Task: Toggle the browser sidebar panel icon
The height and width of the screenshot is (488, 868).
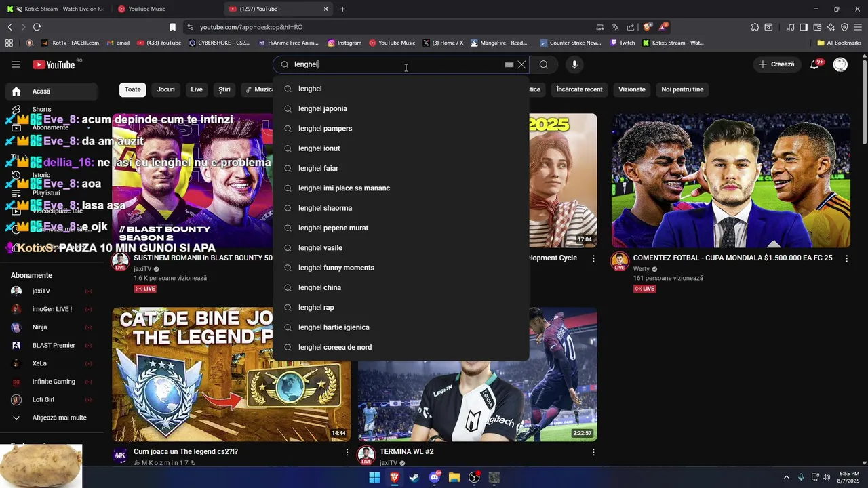Action: (x=804, y=27)
